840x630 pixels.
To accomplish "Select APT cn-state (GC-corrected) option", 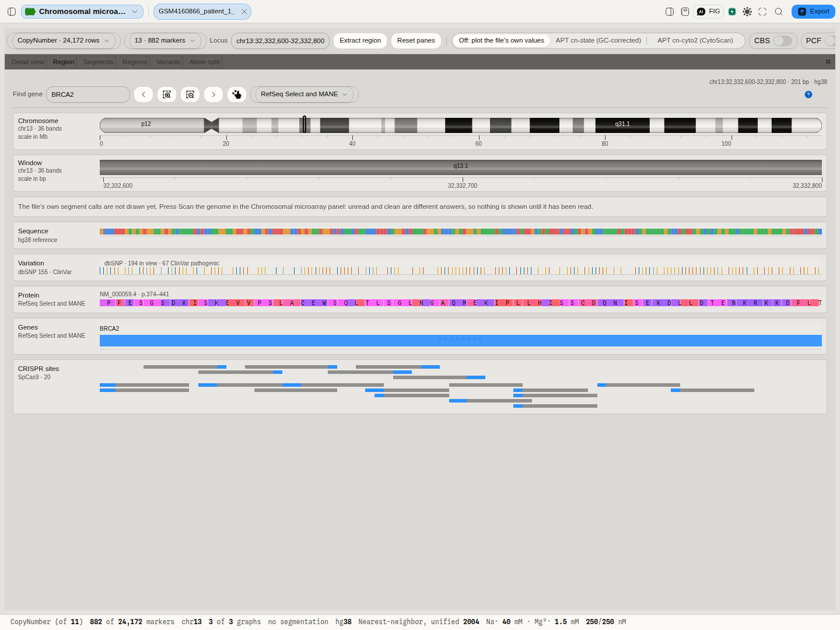I will tap(598, 41).
